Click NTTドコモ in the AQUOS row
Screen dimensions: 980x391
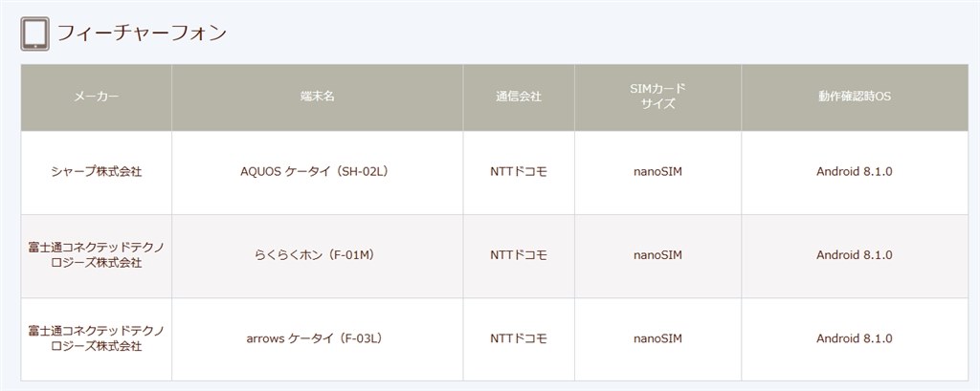coord(519,172)
